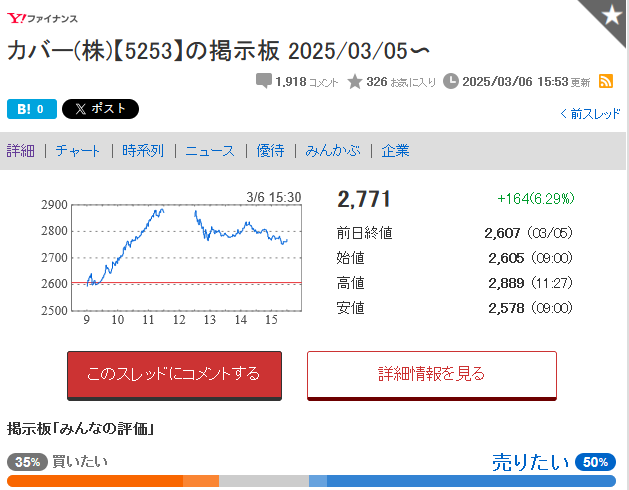629x490 pixels.
Task: Go to 前スレッド previous thread
Action: pos(590,114)
